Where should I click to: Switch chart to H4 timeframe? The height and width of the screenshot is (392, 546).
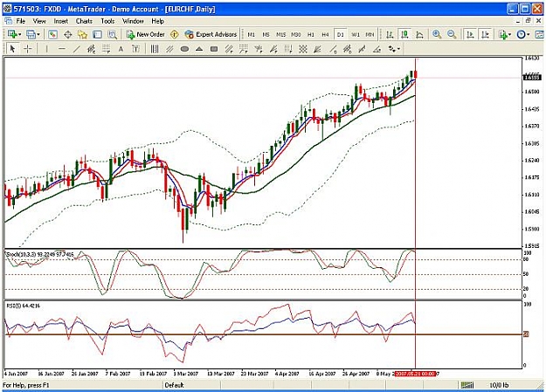coord(325,34)
